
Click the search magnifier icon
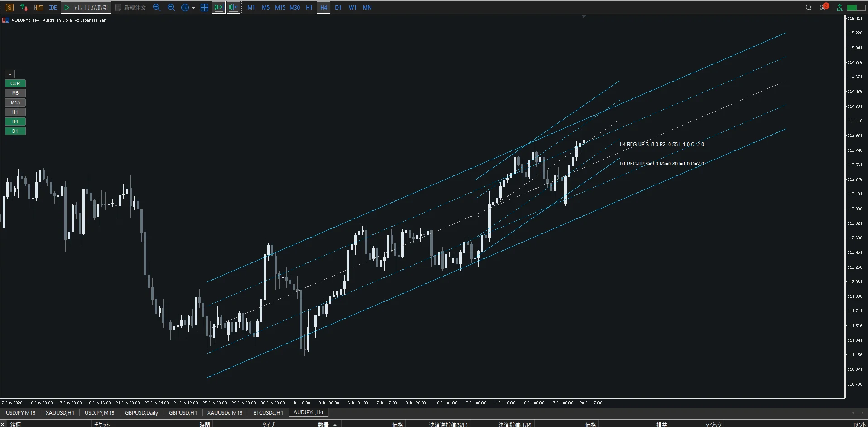tap(809, 7)
